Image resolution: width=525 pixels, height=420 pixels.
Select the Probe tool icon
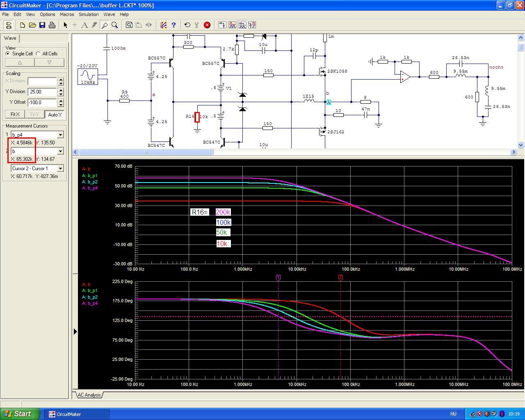pos(105,25)
